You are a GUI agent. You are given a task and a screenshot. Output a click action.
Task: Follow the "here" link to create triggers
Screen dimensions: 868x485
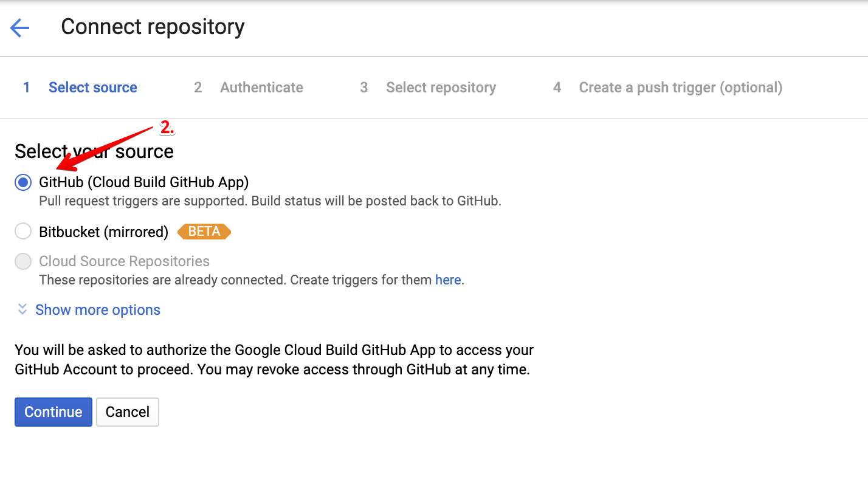[x=448, y=280]
